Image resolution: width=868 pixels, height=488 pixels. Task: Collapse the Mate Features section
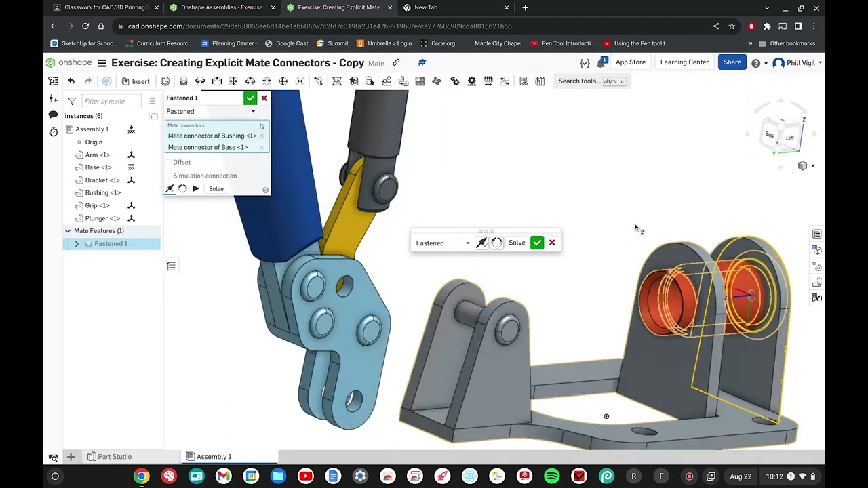click(x=68, y=231)
